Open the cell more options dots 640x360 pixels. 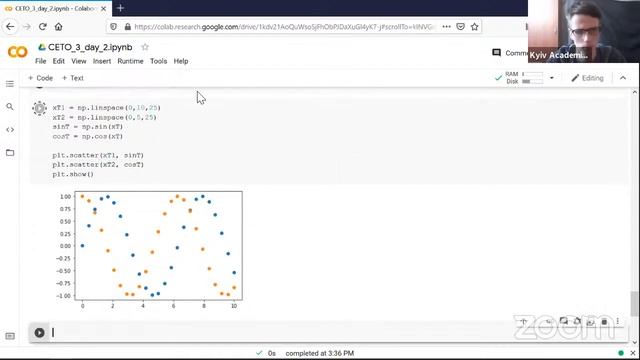coord(618,322)
